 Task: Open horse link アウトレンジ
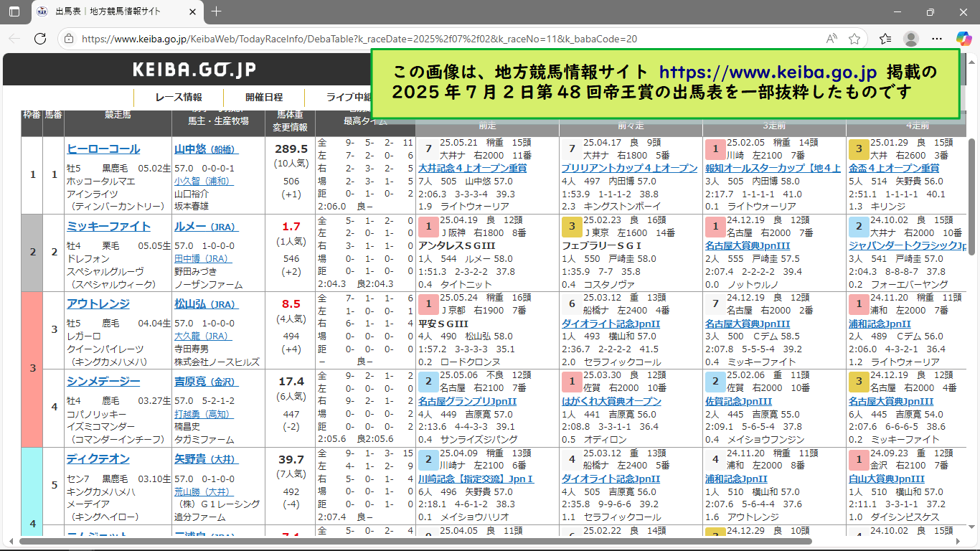click(98, 304)
